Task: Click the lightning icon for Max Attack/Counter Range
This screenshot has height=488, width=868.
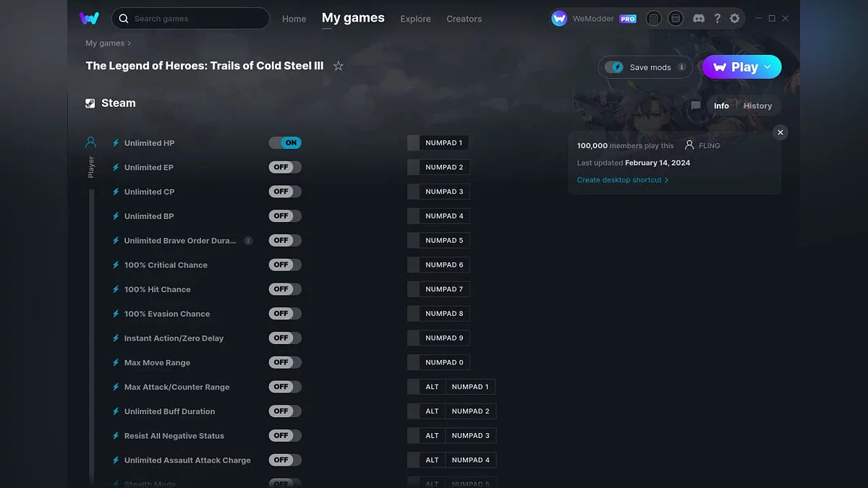Action: point(116,387)
